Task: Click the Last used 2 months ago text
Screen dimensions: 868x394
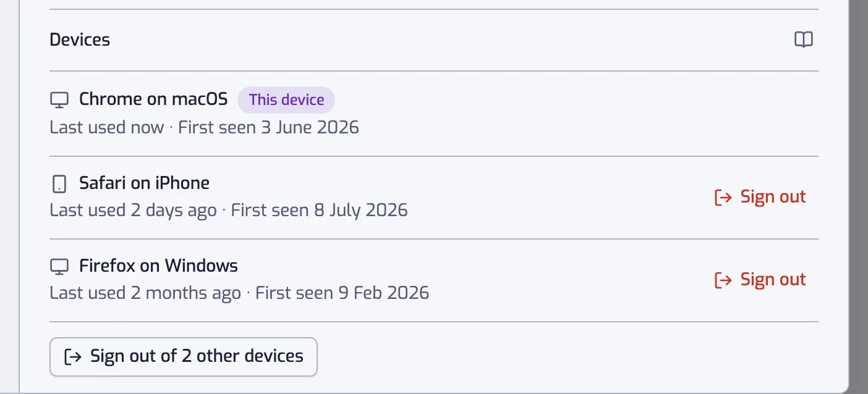Action: 145,293
